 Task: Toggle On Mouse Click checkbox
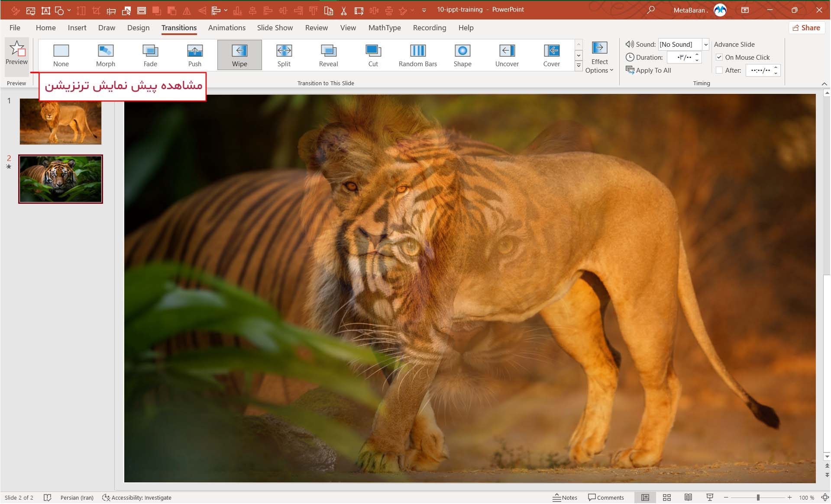tap(719, 57)
